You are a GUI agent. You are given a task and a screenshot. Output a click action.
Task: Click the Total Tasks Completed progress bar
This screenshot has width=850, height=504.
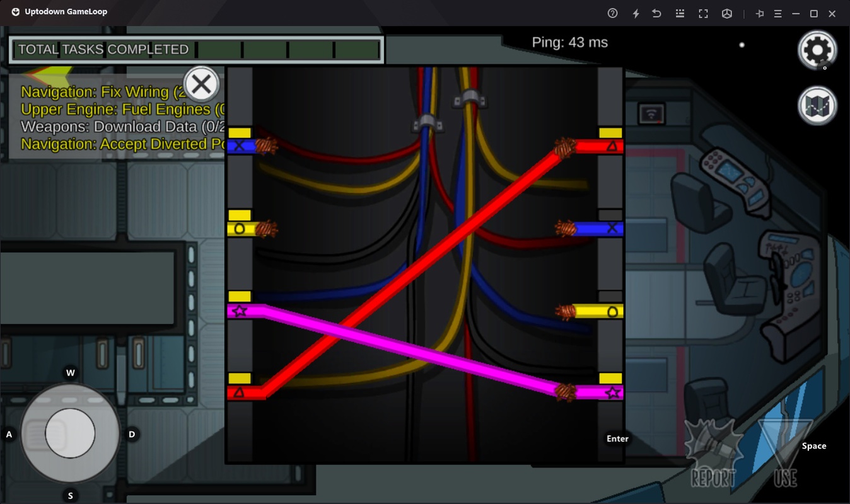pyautogui.click(x=196, y=50)
